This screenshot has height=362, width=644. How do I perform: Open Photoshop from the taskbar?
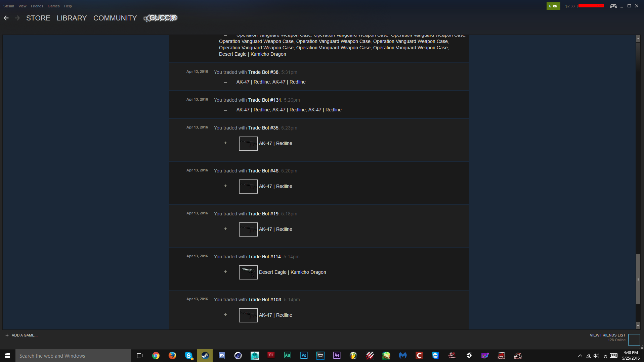304,355
